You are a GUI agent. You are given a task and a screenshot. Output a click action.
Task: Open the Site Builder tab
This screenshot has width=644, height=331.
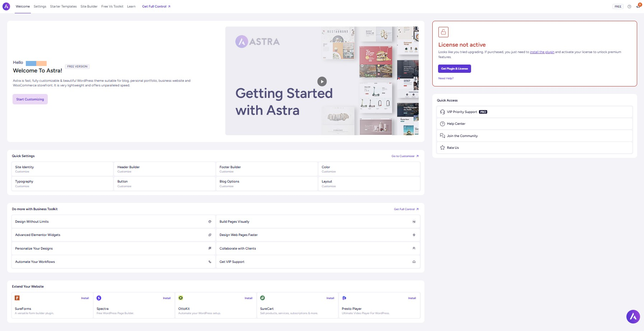(x=89, y=6)
